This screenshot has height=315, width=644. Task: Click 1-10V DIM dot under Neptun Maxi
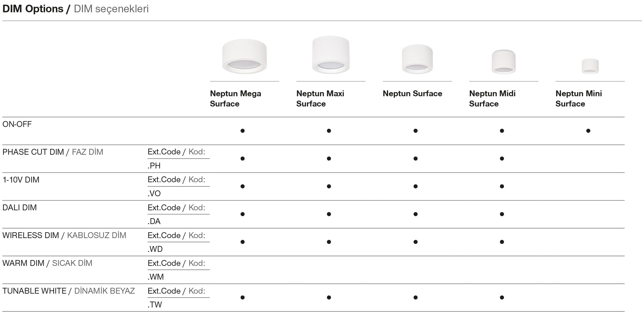click(x=329, y=186)
